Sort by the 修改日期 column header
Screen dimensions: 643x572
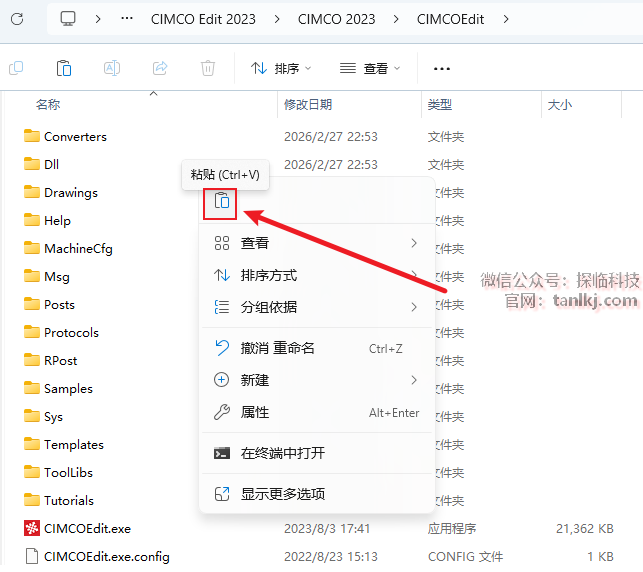(308, 105)
